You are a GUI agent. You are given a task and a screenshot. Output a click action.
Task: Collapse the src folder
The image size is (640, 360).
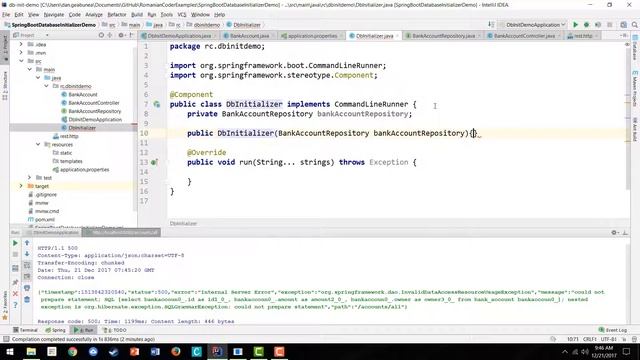pos(21,61)
